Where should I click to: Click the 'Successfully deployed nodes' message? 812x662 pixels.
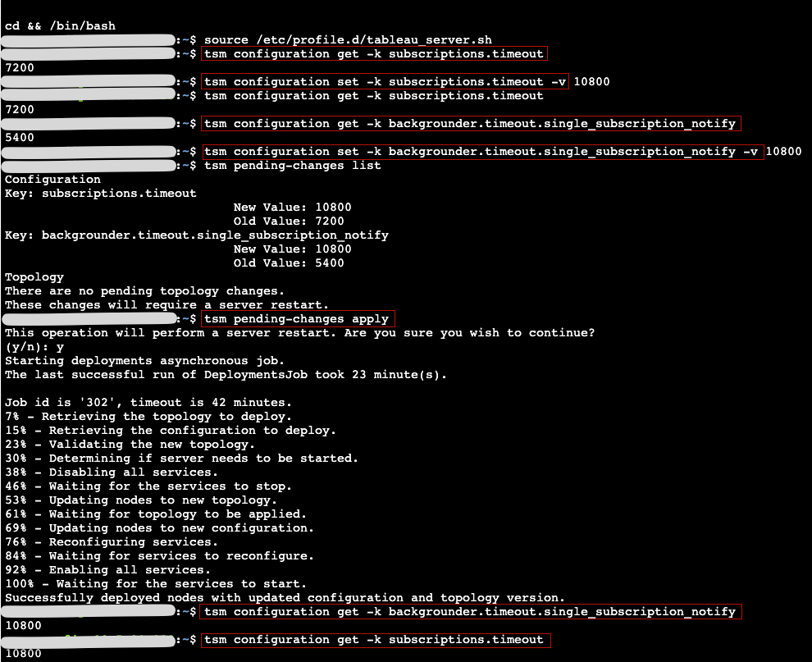coord(285,597)
